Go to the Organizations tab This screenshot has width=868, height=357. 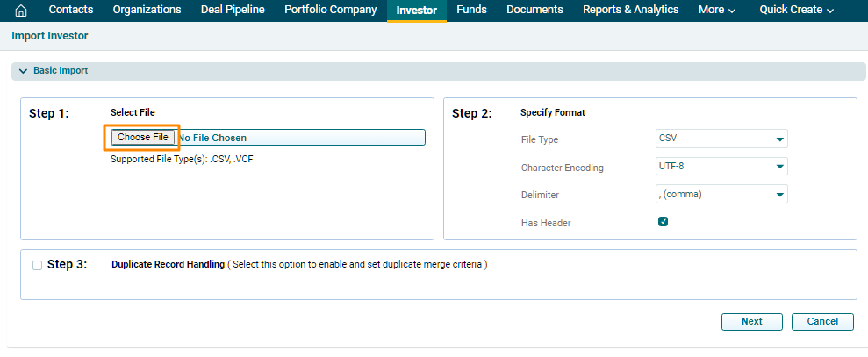146,10
